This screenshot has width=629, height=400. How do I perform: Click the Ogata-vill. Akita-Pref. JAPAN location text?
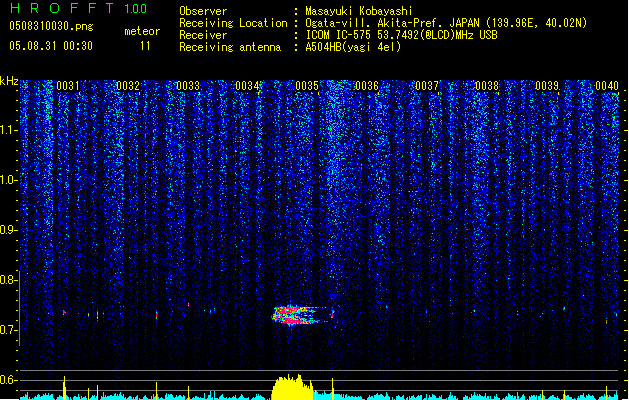coord(446,23)
